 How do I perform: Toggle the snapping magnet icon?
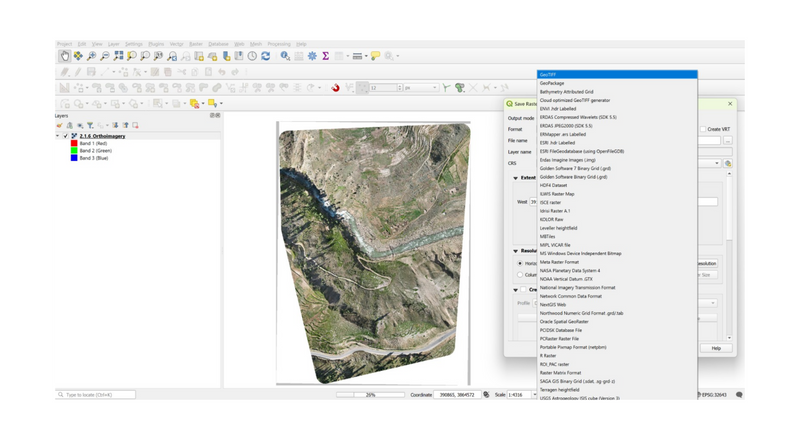pyautogui.click(x=335, y=88)
